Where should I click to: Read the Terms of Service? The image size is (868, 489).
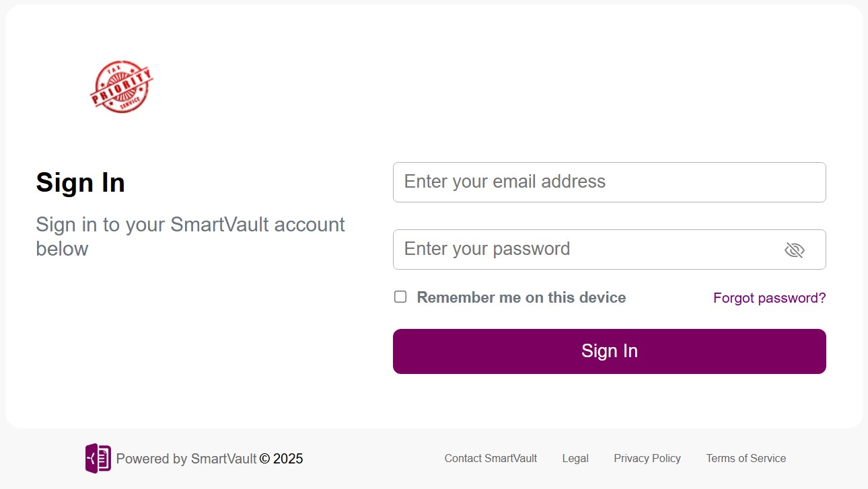(746, 458)
